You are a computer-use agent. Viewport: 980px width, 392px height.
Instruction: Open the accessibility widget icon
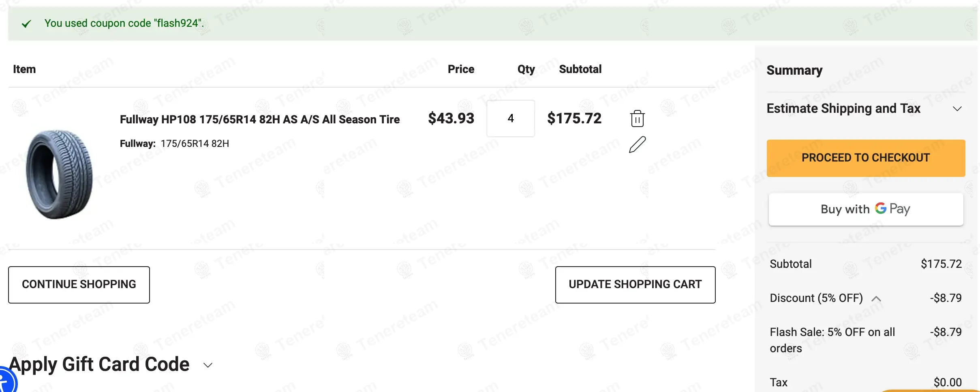(x=6, y=381)
